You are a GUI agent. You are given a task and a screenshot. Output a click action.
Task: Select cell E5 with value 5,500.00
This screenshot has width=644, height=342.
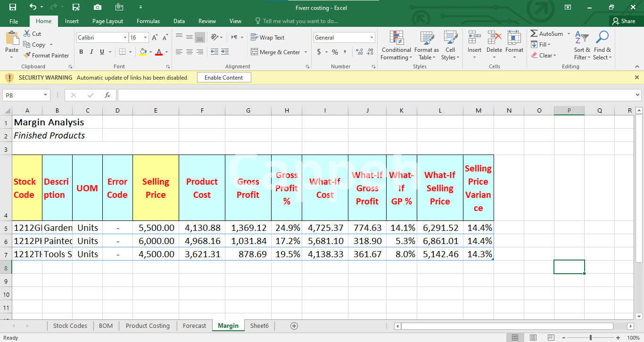coord(156,228)
